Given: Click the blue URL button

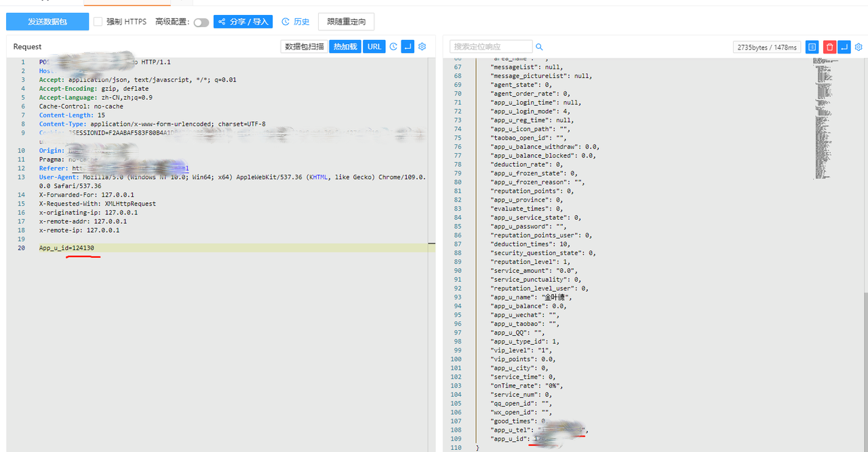Looking at the screenshot, I should pyautogui.click(x=374, y=47).
